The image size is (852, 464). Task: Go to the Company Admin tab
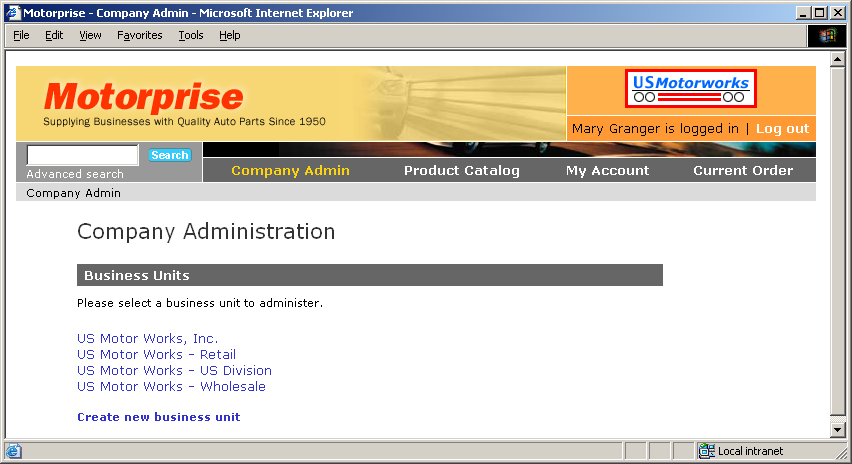click(290, 171)
